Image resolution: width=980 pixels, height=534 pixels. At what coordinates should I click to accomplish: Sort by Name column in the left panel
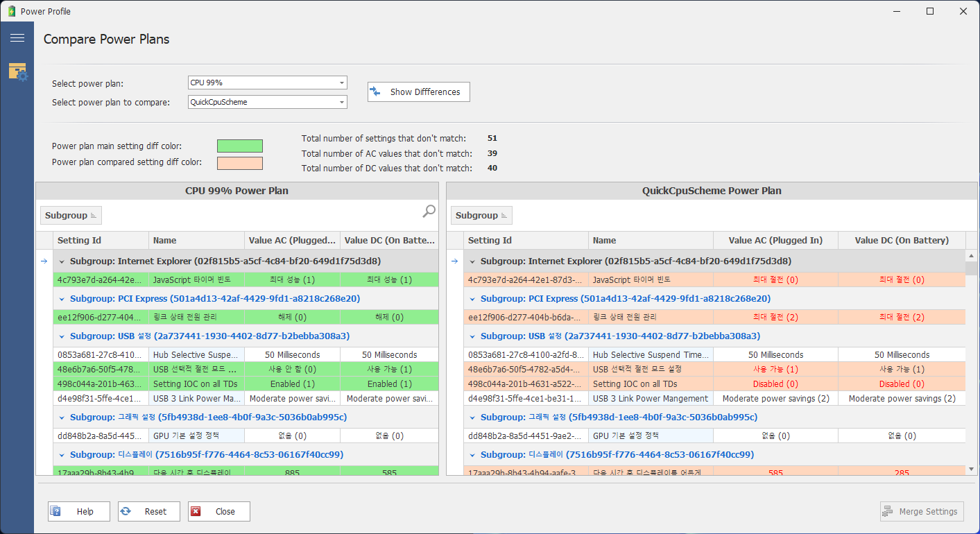click(197, 241)
